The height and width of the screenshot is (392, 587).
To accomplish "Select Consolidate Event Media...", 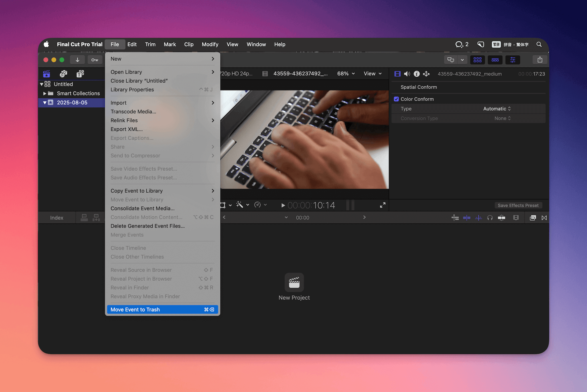I will pyautogui.click(x=162, y=209).
